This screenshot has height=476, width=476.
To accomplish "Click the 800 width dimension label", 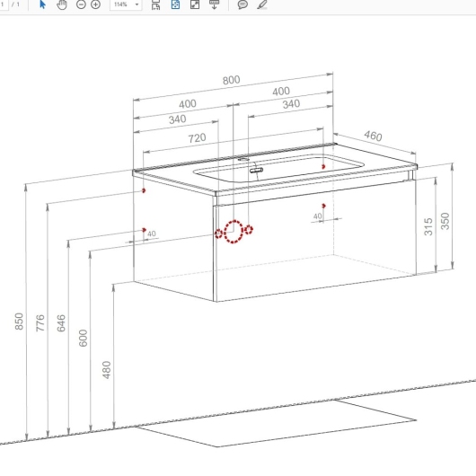I will tap(232, 80).
